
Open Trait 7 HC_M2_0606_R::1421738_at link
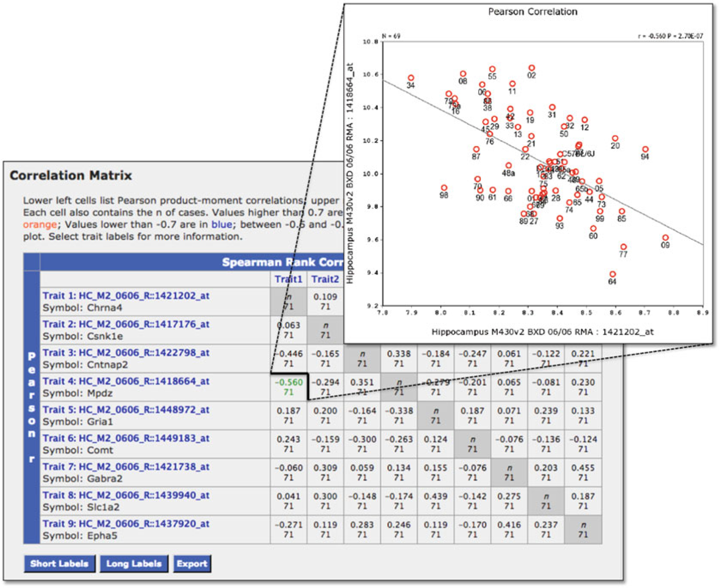(x=126, y=467)
